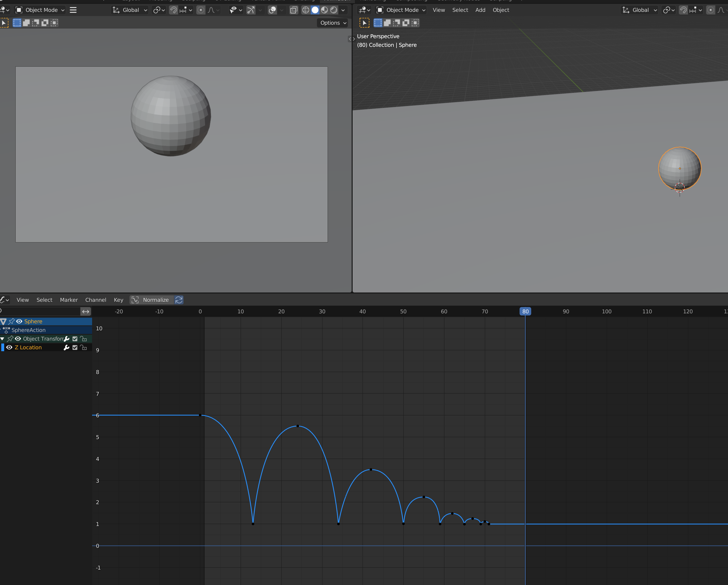Pin the Sphere channel in graph editor
This screenshot has width=728, height=585.
pyautogui.click(x=12, y=321)
